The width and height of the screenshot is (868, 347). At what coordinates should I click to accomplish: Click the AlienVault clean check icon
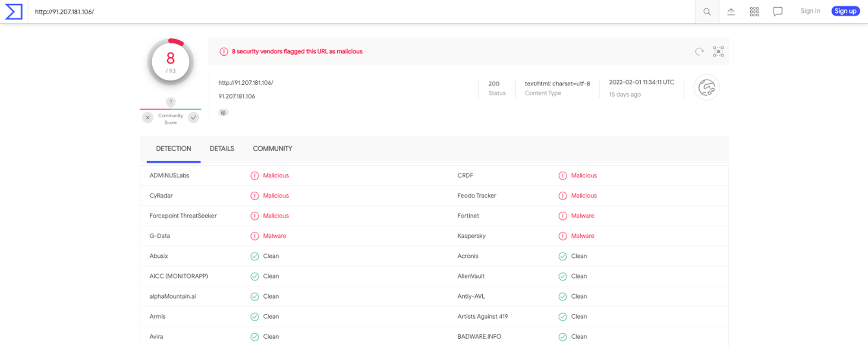(x=563, y=276)
